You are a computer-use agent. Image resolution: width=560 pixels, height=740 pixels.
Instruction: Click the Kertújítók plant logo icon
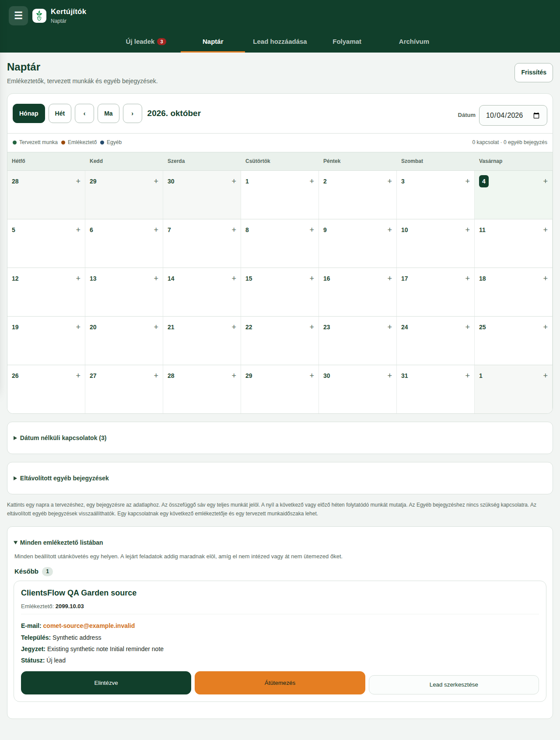coord(39,16)
